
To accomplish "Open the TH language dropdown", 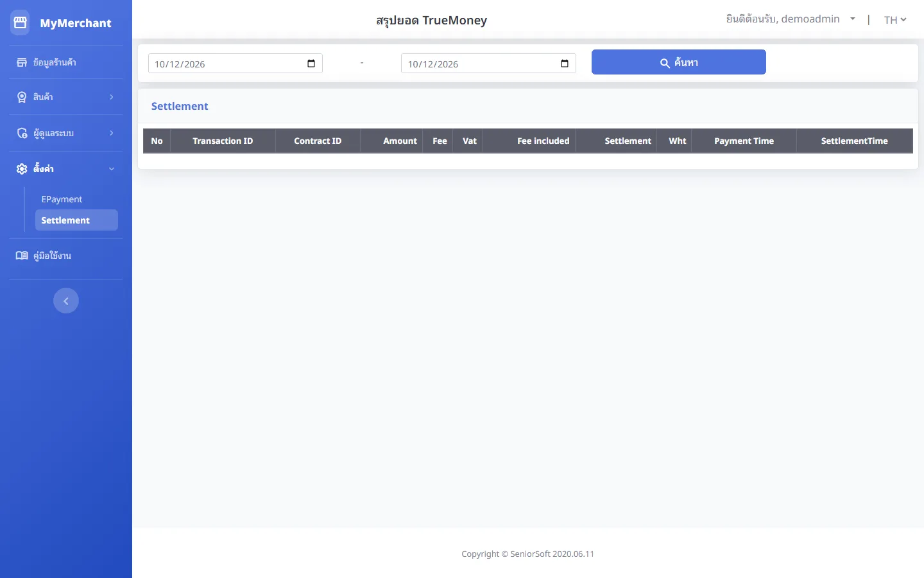I will tap(895, 20).
